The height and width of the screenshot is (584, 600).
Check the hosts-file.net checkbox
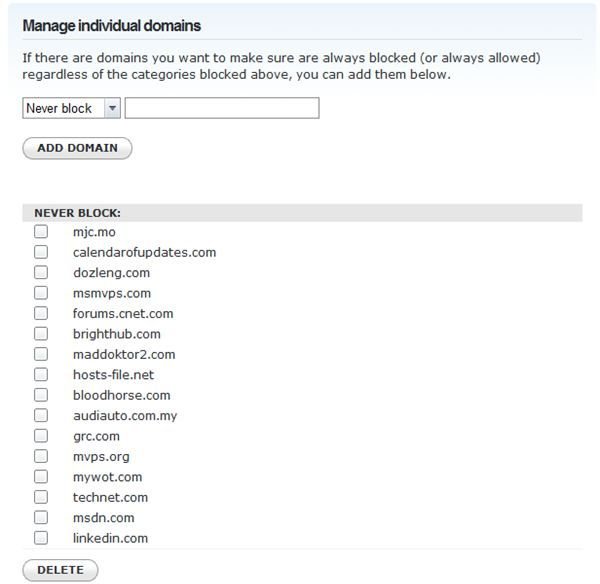(41, 374)
